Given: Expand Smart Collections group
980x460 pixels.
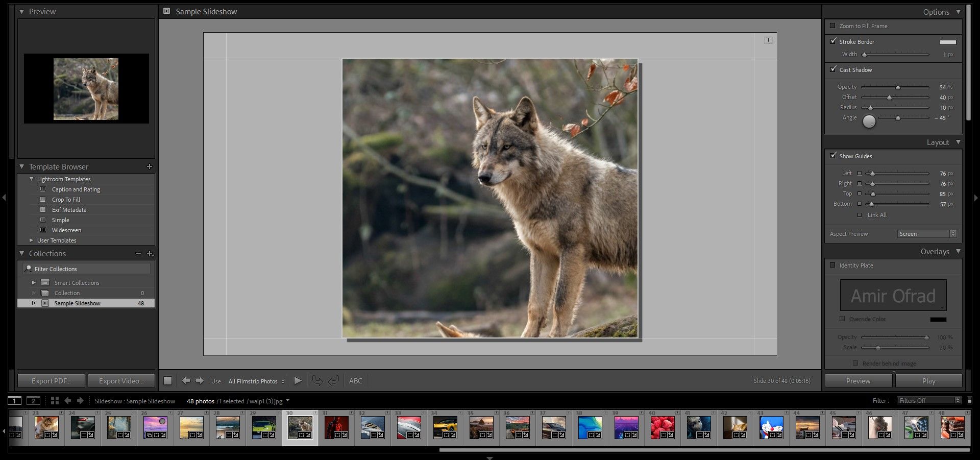Looking at the screenshot, I should point(34,283).
